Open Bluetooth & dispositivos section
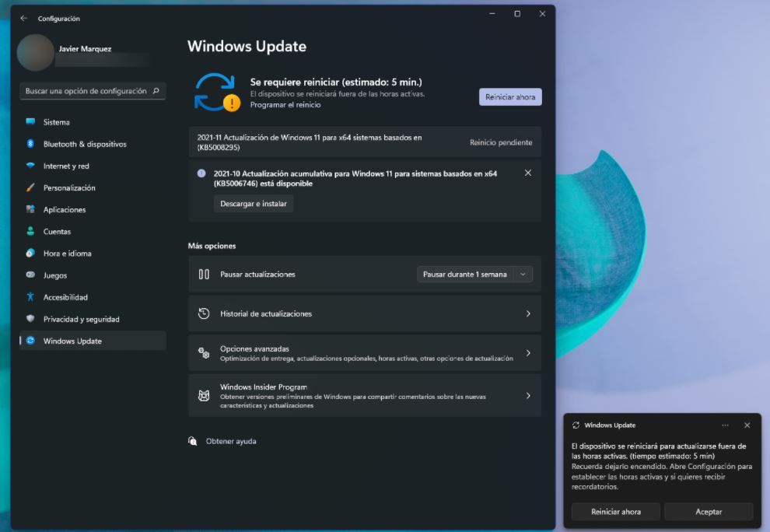Screen dimensions: 770x532 tap(93, 144)
